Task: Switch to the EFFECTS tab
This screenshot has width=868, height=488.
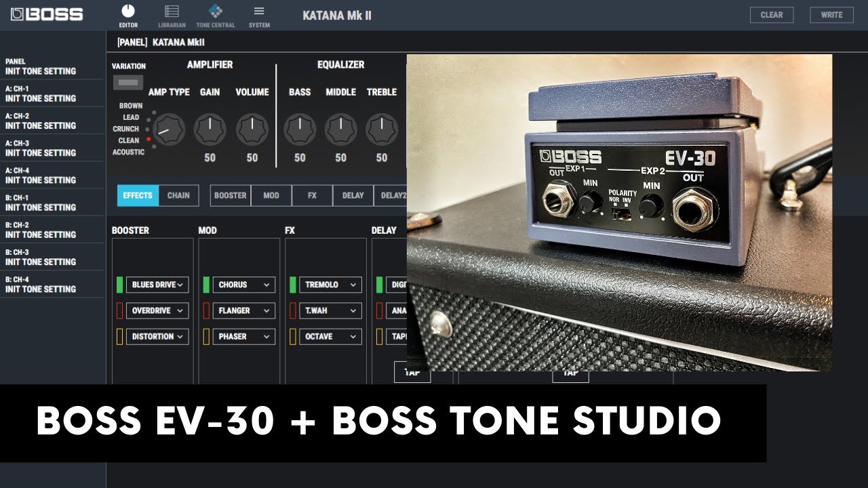Action: click(138, 195)
